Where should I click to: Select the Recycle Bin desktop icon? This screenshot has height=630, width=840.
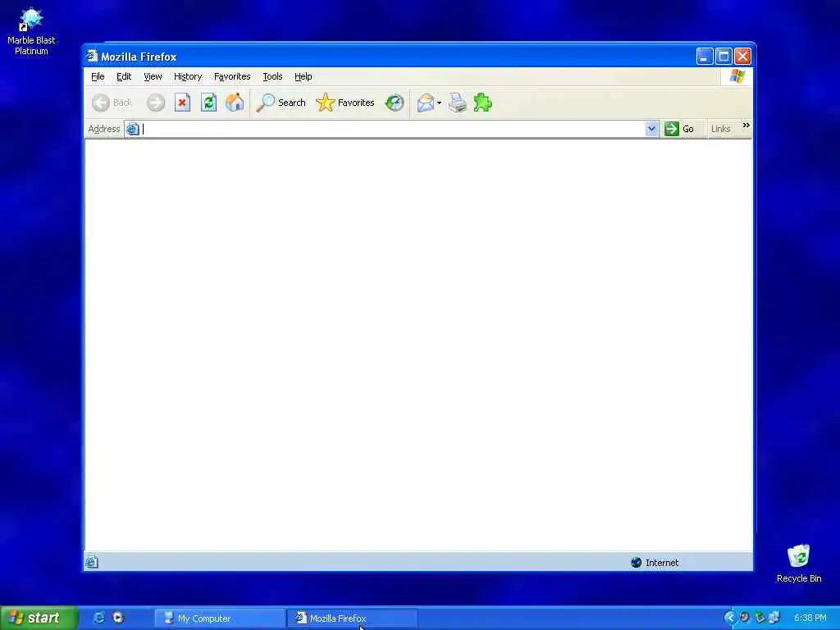[799, 564]
